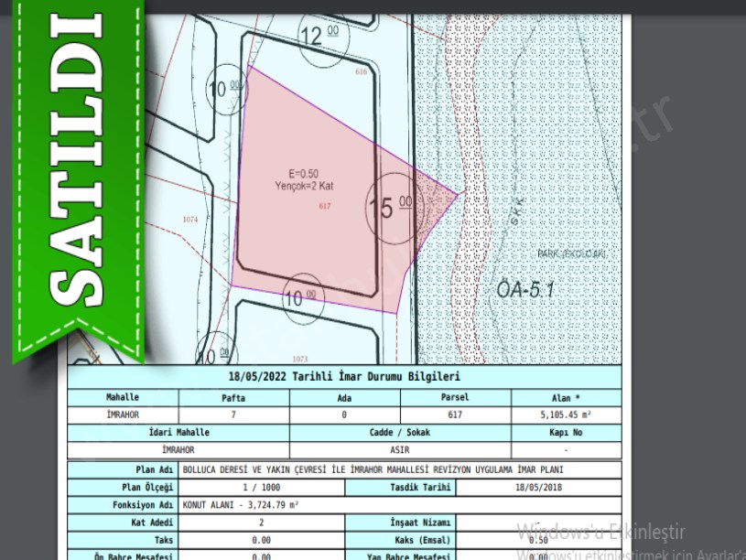The width and height of the screenshot is (746, 560).
Task: Click the 10.00 circle below pink parcel
Action: point(302,298)
